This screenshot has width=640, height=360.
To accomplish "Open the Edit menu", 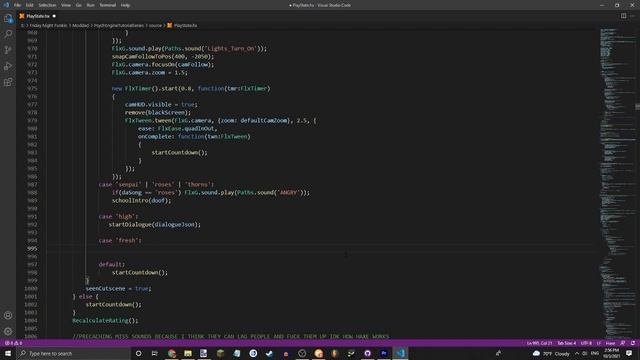I will (29, 5).
